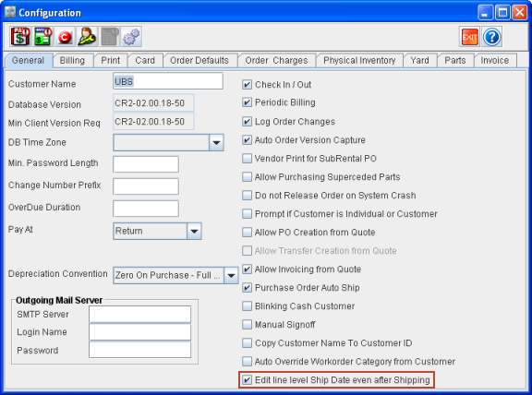This screenshot has height=395, width=532.
Task: Open the user with key icon
Action: [x=87, y=37]
